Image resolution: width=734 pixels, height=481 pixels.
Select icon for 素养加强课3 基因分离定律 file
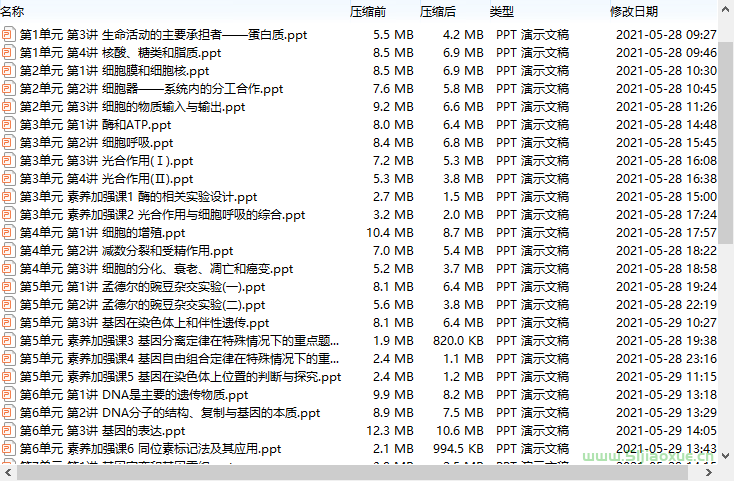(8, 341)
